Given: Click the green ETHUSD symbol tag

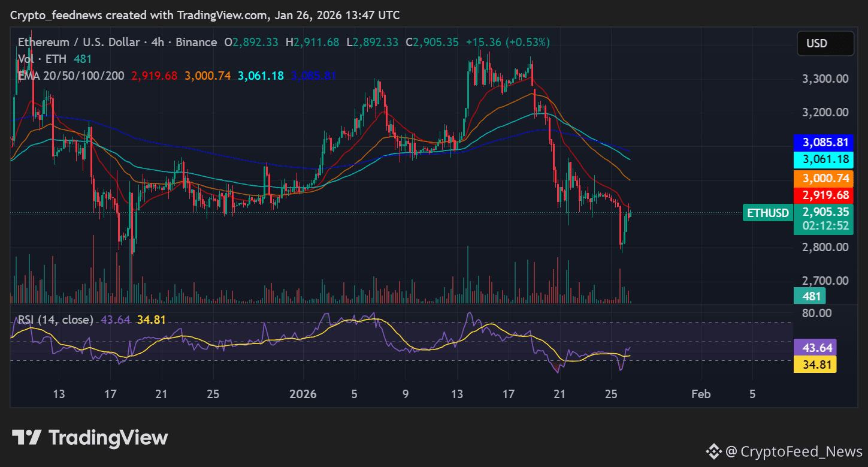Looking at the screenshot, I should [767, 212].
